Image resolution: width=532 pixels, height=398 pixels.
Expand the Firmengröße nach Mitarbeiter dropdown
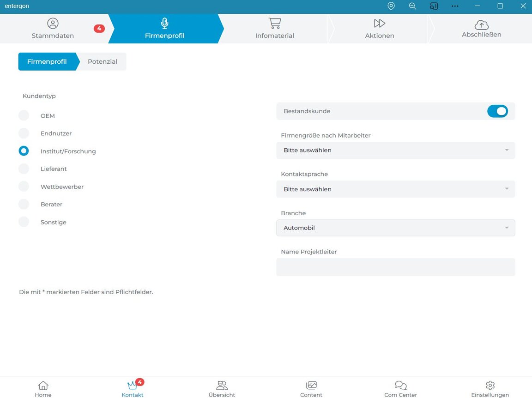coord(395,150)
